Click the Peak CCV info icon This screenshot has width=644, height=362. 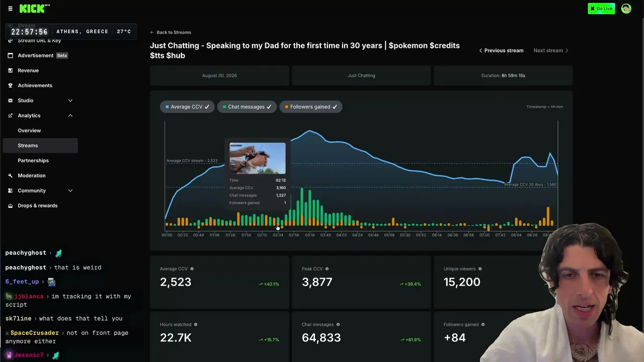pyautogui.click(x=327, y=269)
